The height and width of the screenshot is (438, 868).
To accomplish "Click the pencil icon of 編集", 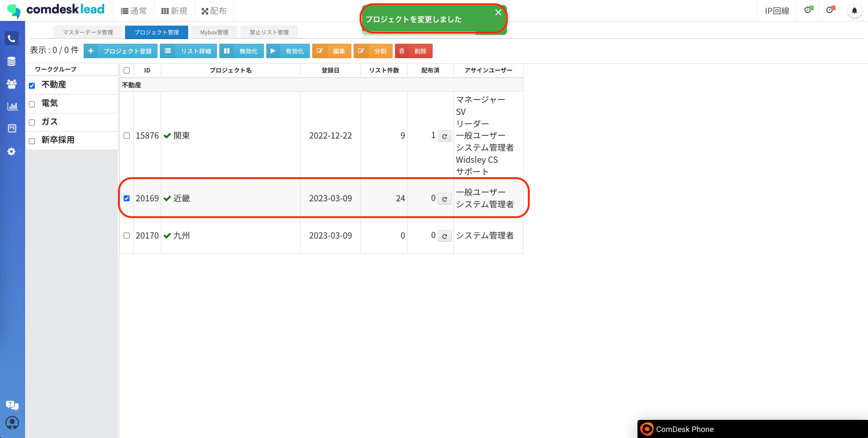I will [x=320, y=51].
